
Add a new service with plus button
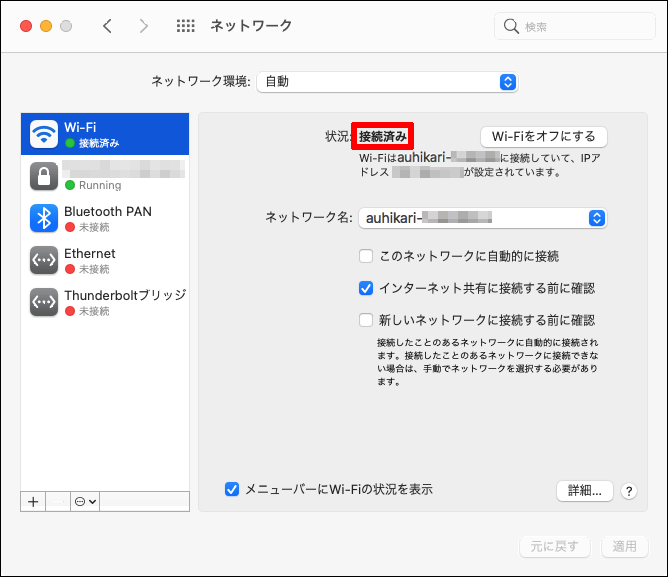(x=33, y=501)
